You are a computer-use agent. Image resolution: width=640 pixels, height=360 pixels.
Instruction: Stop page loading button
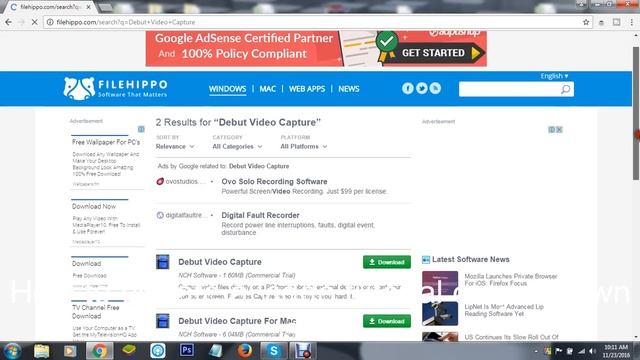point(35,22)
